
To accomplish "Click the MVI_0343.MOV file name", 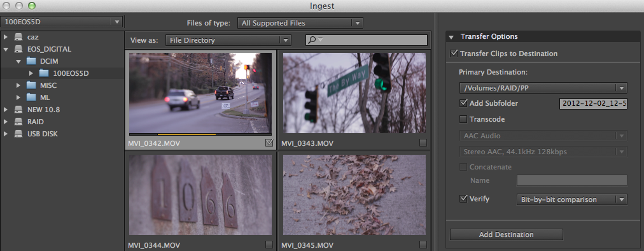I will [x=307, y=143].
